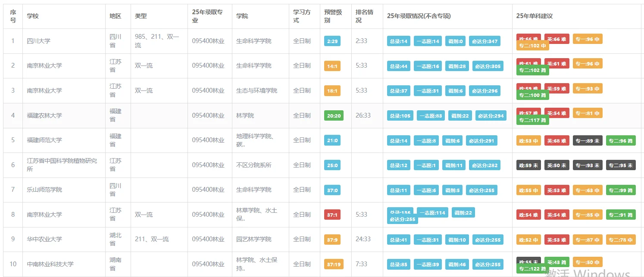Click the blue 21:0 warning badge

point(332,141)
